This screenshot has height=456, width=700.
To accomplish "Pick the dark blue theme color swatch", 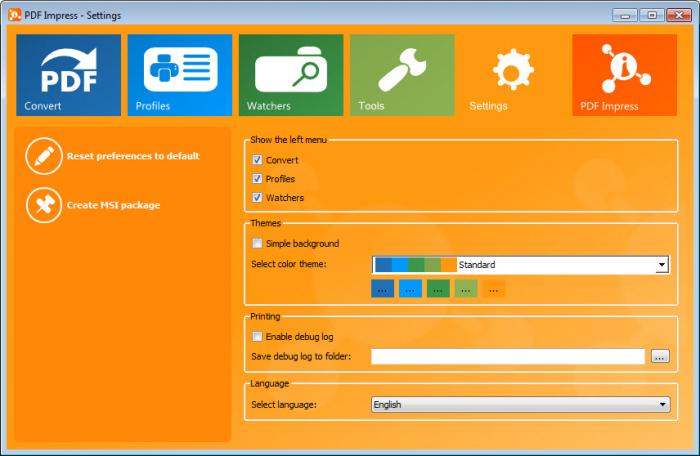I will (x=383, y=289).
